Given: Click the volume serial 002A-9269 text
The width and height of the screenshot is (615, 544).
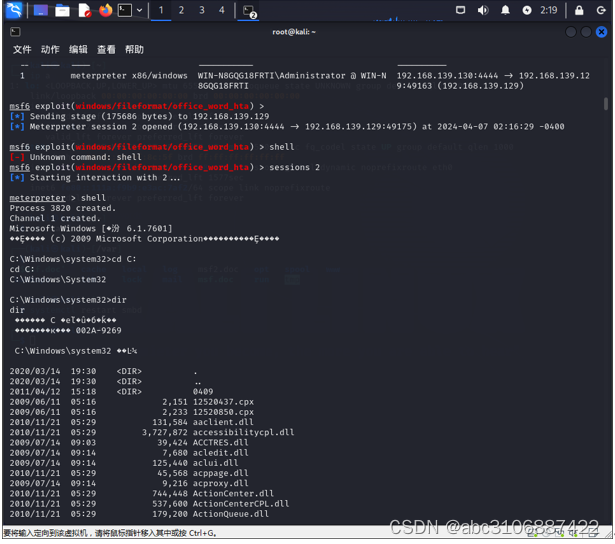Looking at the screenshot, I should (98, 331).
